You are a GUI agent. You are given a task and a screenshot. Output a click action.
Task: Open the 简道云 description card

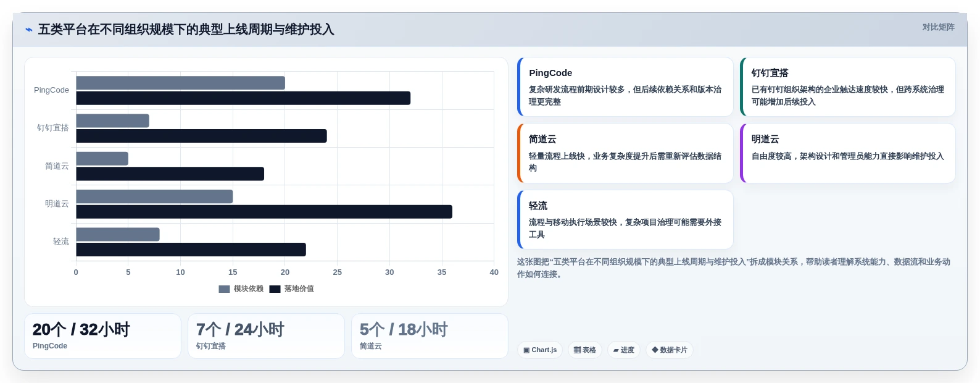tap(625, 153)
